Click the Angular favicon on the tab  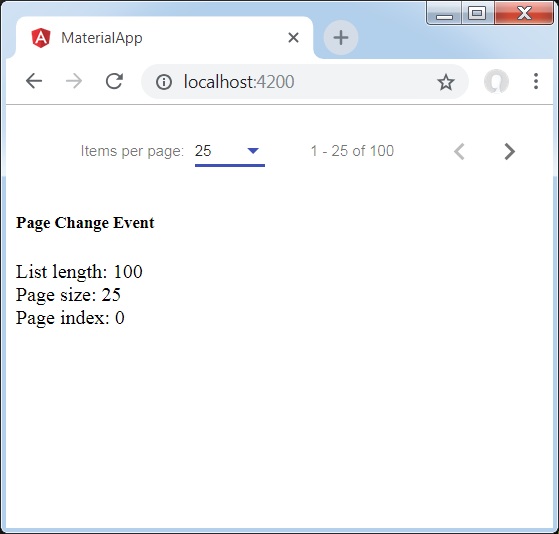tap(41, 38)
